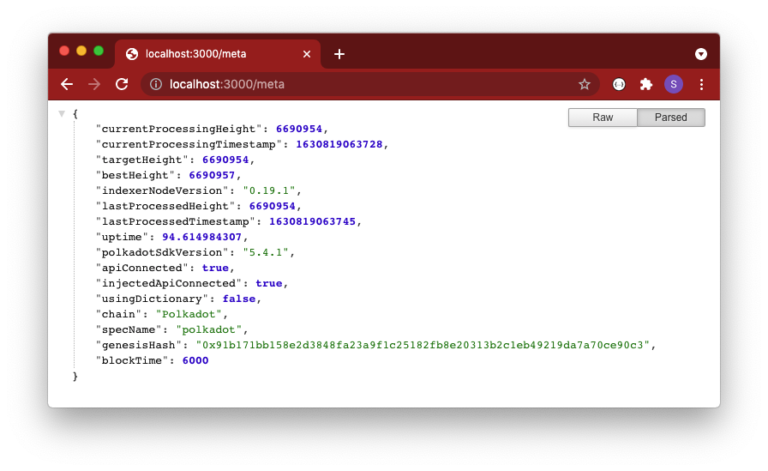Reload the localhost:3000/meta page
Viewport: 768px width, 471px height.
click(122, 84)
